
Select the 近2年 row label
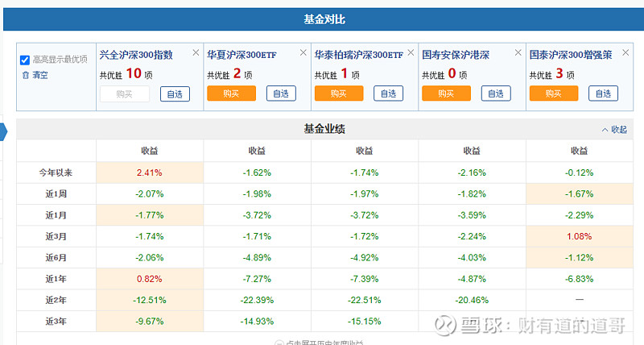pos(56,300)
